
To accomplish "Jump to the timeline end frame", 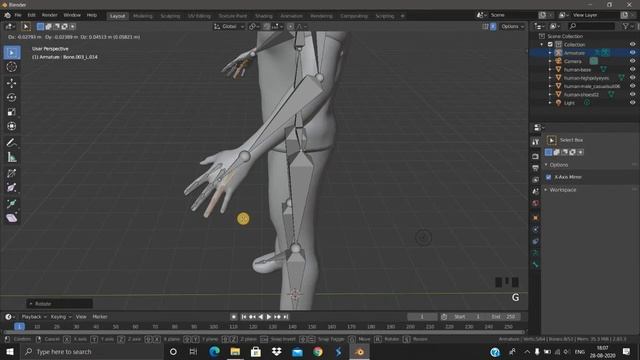I will [286, 317].
